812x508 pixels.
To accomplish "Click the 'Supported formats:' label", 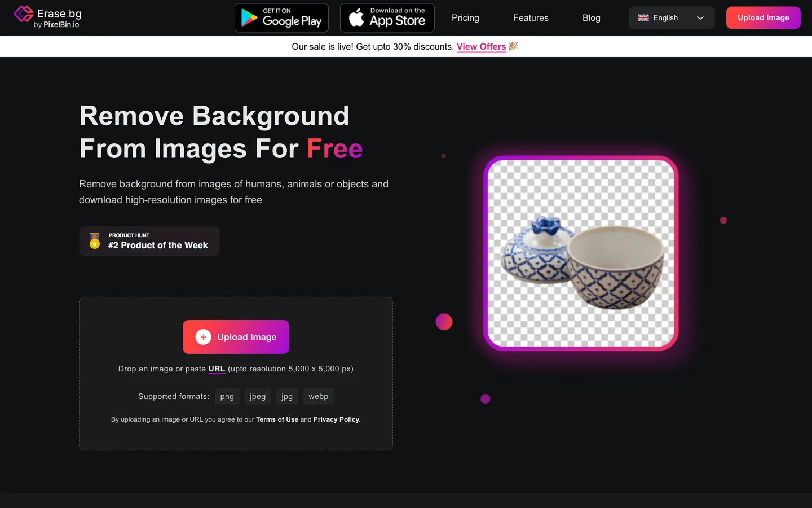I will pos(174,397).
